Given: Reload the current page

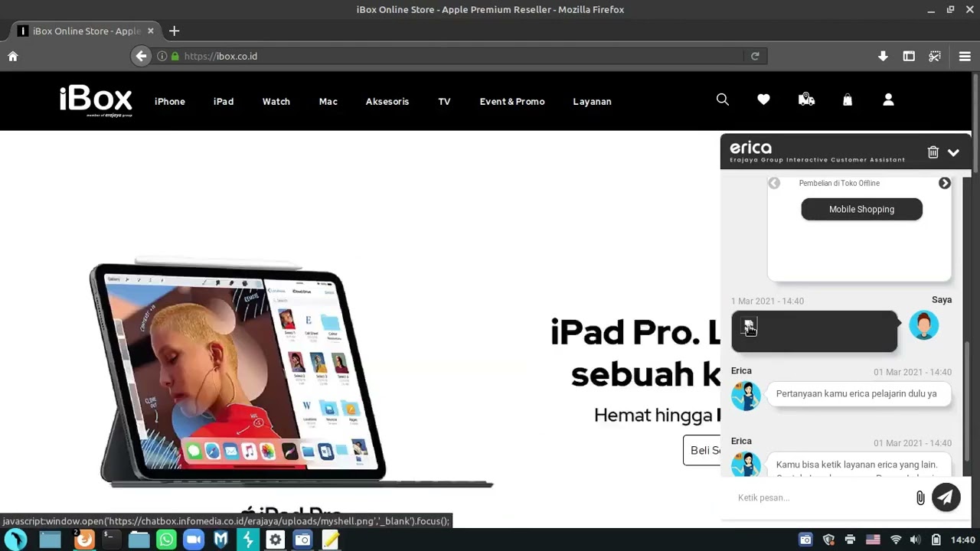Looking at the screenshot, I should pos(755,56).
